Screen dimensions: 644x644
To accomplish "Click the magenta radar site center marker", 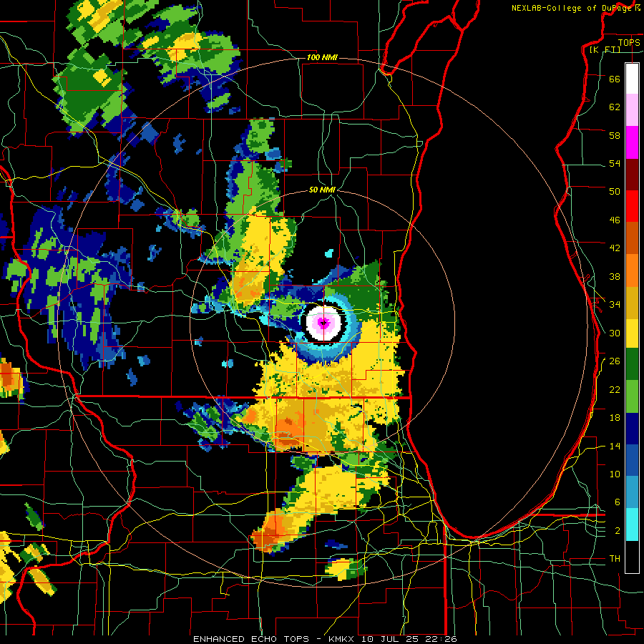I will pos(323,323).
